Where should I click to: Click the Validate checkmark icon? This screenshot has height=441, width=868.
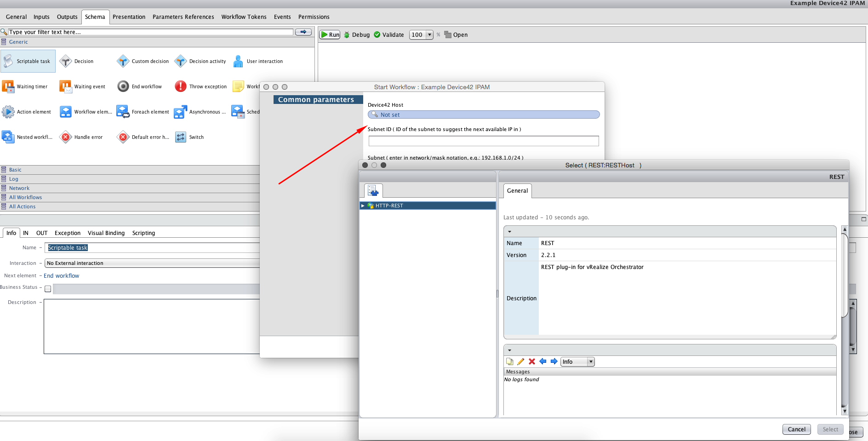pyautogui.click(x=377, y=34)
